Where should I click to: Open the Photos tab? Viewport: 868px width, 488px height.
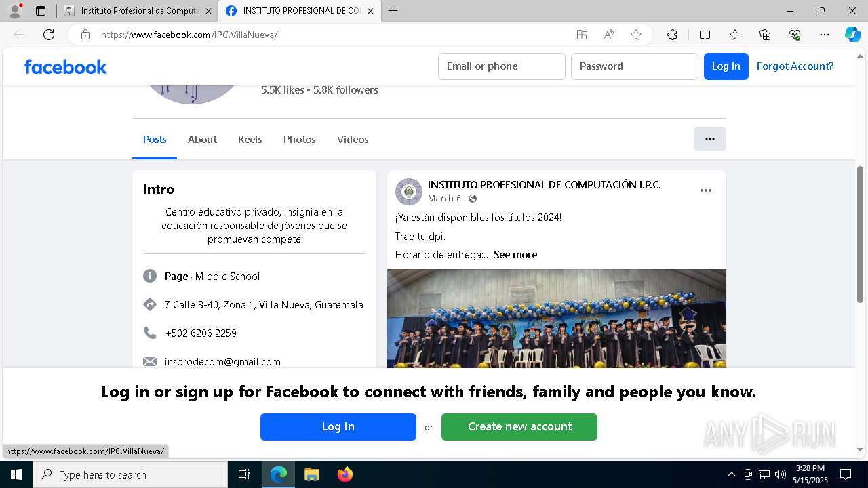tap(299, 139)
